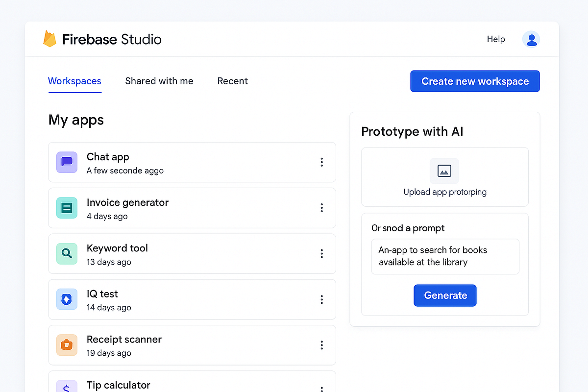Open the Chat app speech bubble icon
The height and width of the screenshot is (392, 588).
click(x=67, y=162)
